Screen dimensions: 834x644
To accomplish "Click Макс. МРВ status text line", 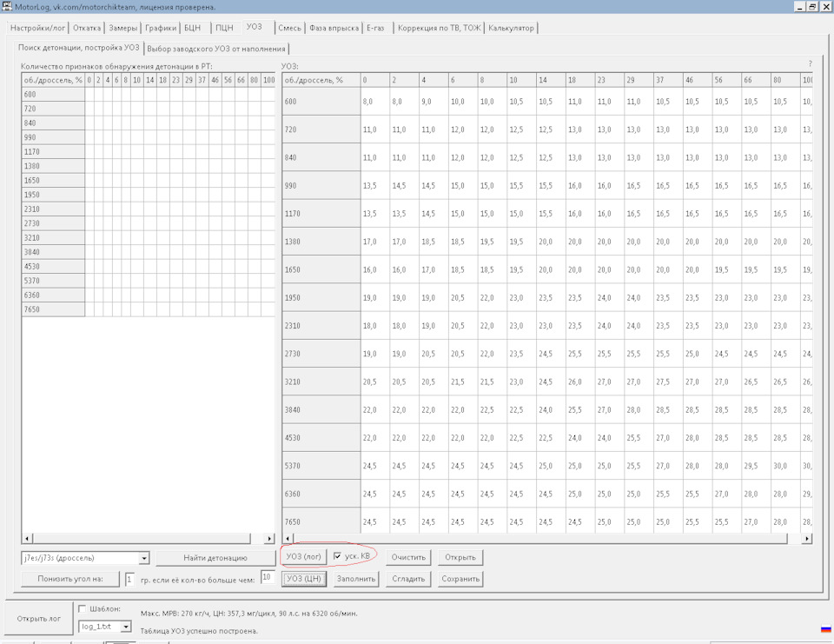I will (x=249, y=613).
